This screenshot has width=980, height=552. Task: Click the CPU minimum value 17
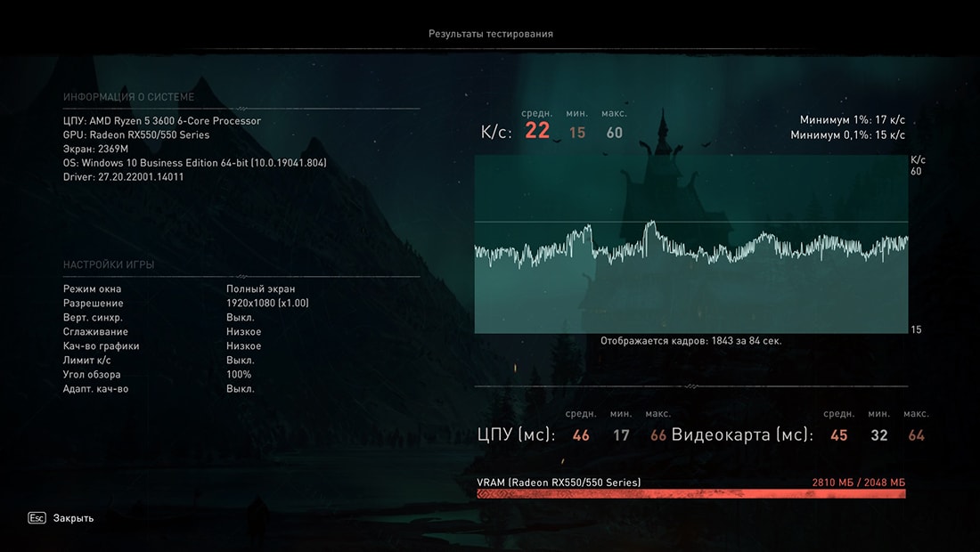621,435
